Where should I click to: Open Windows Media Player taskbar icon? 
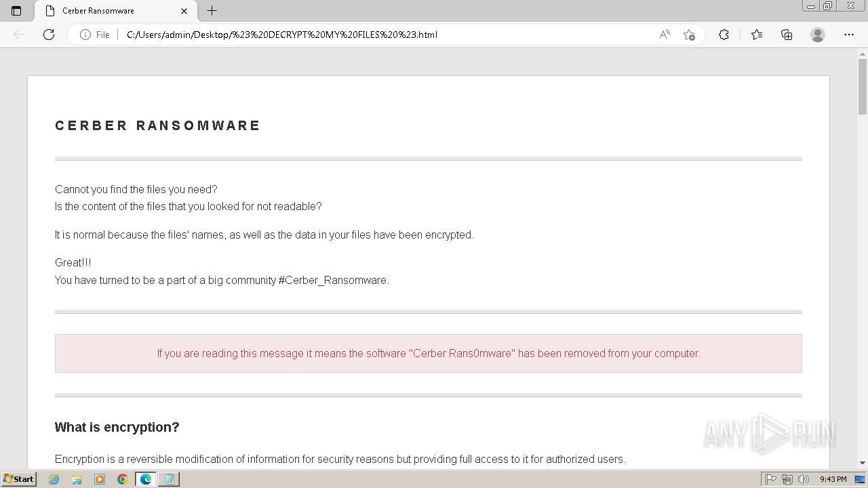100,479
